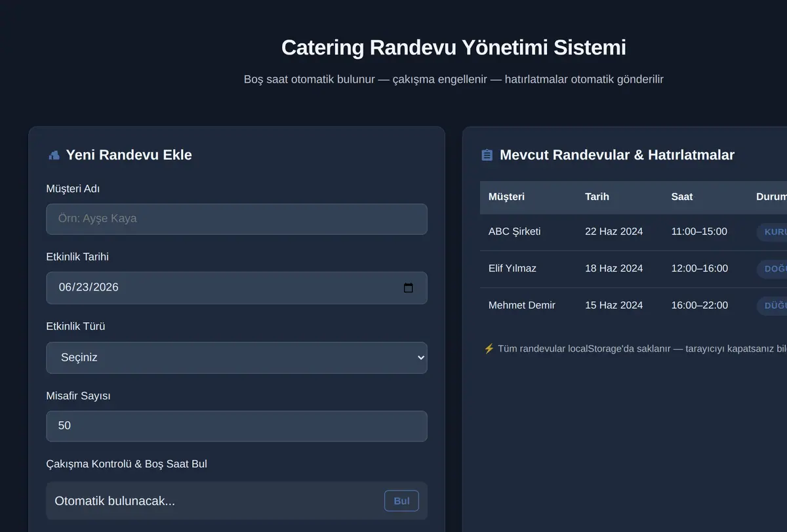The image size is (787, 532).
Task: Click the Catering Randevu Yönetimi Sistemi title
Action: pos(454,47)
